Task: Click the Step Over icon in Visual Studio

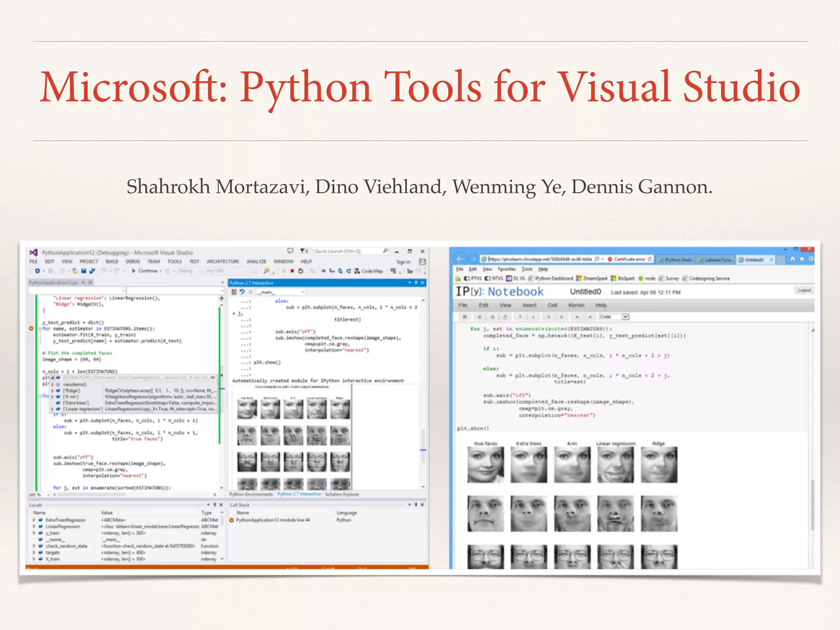Action: pyautogui.click(x=340, y=271)
